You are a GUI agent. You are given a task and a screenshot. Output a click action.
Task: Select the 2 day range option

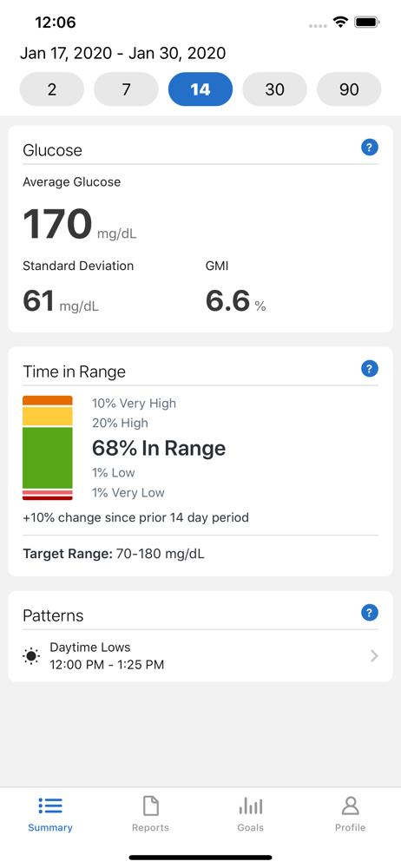click(x=52, y=89)
